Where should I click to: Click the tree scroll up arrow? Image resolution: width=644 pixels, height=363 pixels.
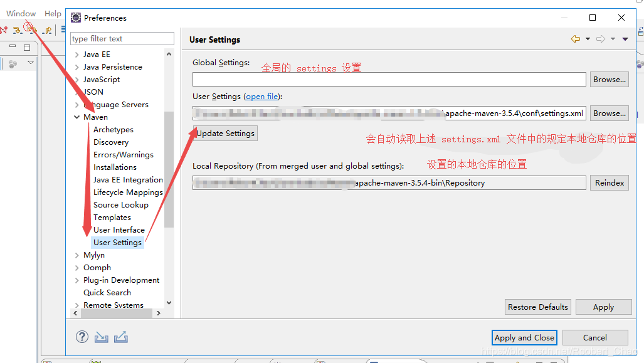coord(169,54)
